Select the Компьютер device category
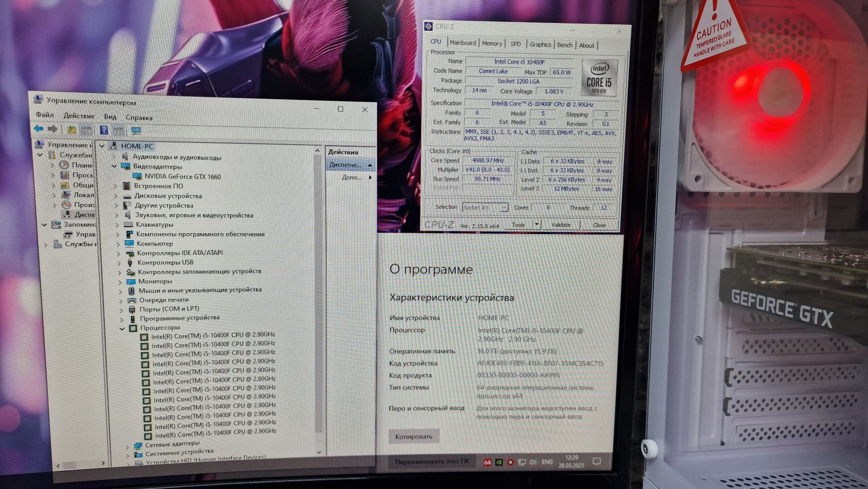 155,244
